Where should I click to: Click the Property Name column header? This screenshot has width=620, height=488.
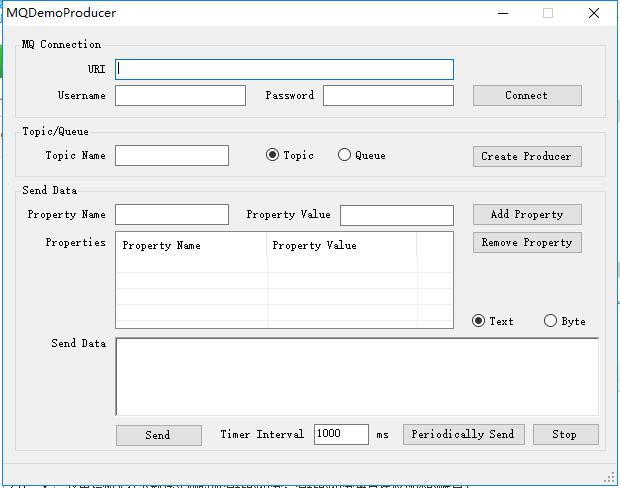(x=192, y=246)
